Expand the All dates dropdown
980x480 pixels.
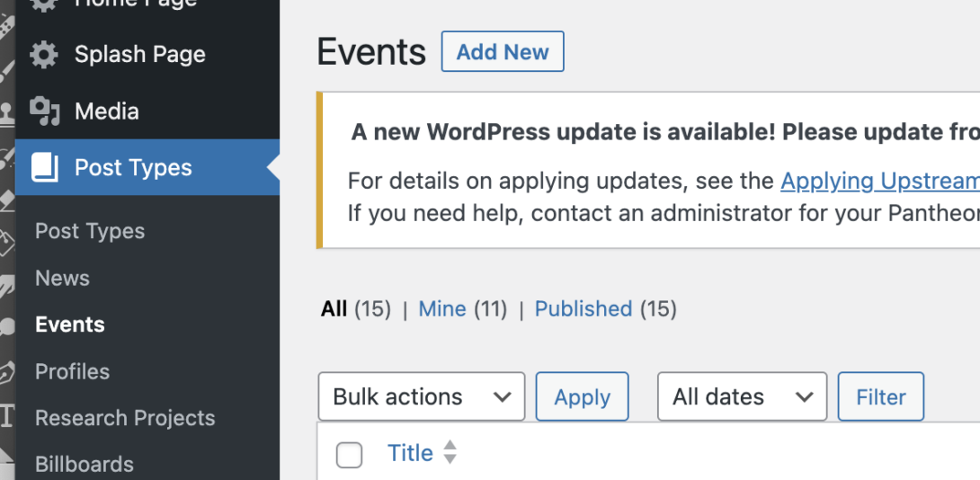[742, 396]
